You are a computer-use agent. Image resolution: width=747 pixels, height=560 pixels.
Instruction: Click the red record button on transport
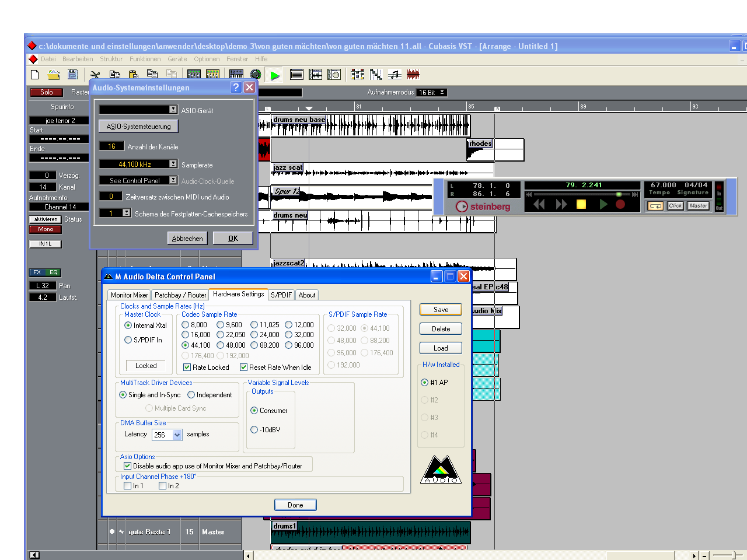click(620, 204)
